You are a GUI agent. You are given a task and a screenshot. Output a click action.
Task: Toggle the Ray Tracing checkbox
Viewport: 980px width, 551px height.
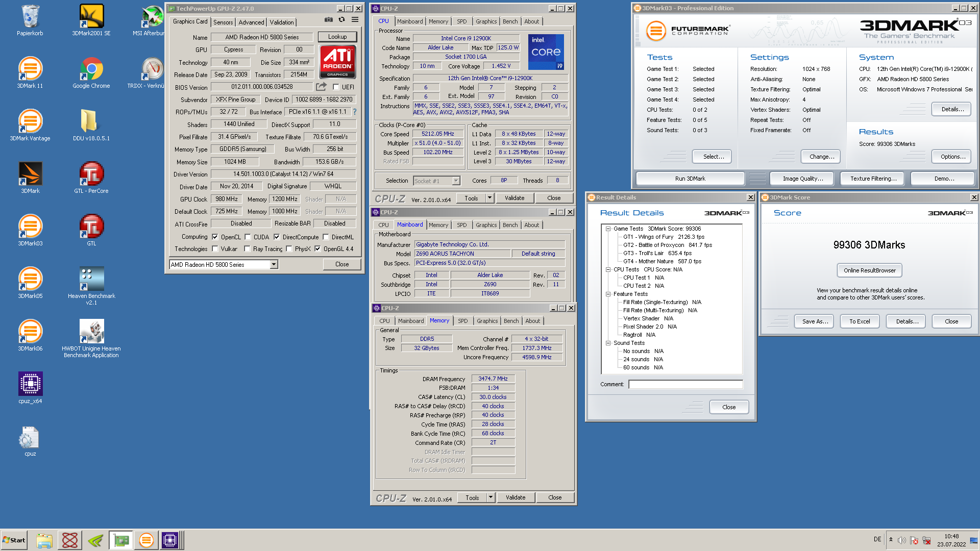tap(247, 249)
